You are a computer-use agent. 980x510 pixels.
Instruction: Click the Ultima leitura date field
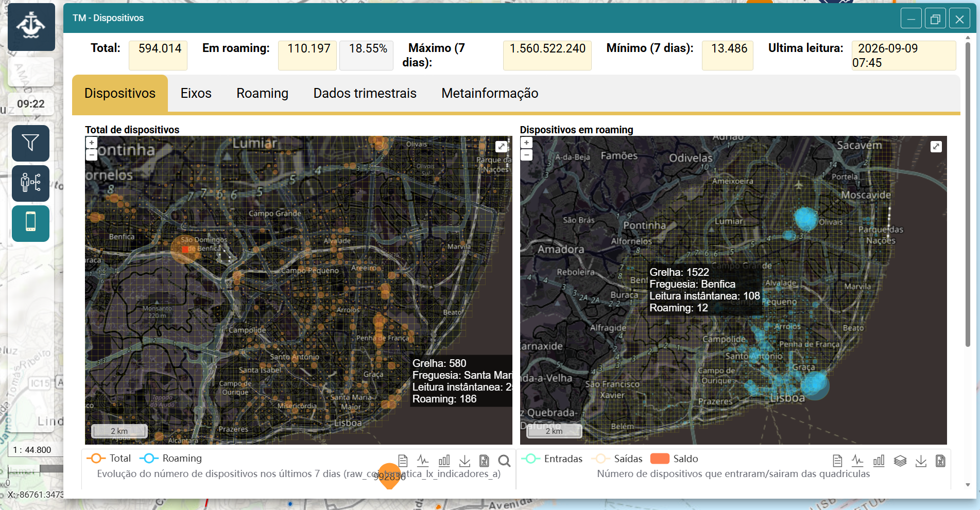click(904, 55)
